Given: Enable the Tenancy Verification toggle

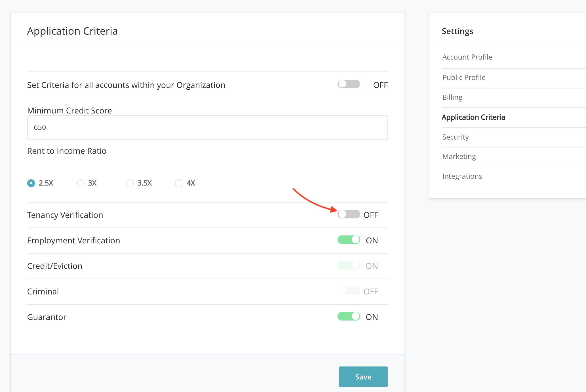Looking at the screenshot, I should tap(349, 214).
